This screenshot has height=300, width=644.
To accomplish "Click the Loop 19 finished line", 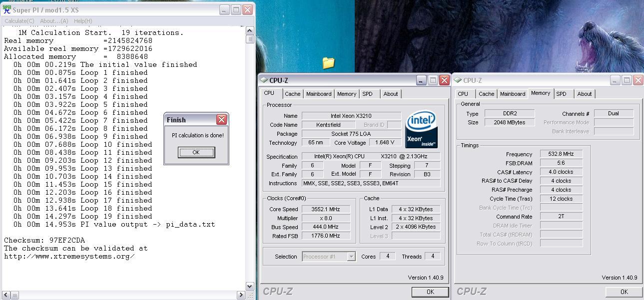I will click(83, 216).
